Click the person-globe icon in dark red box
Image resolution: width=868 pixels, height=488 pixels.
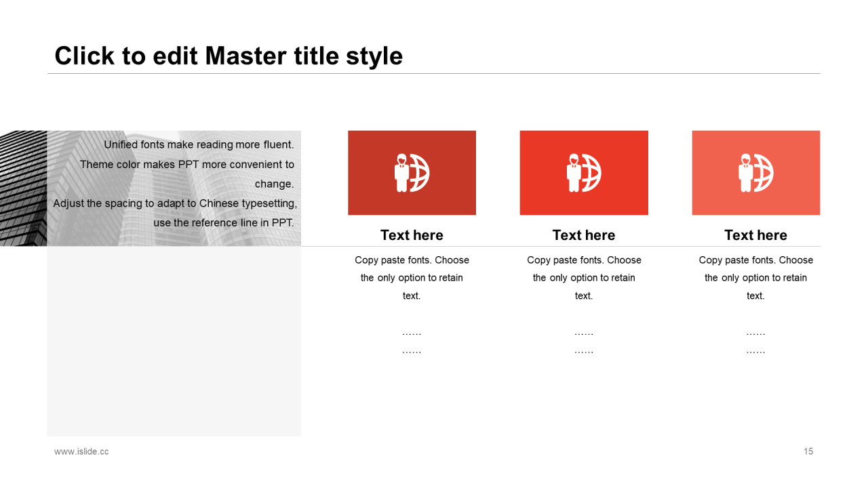[412, 173]
